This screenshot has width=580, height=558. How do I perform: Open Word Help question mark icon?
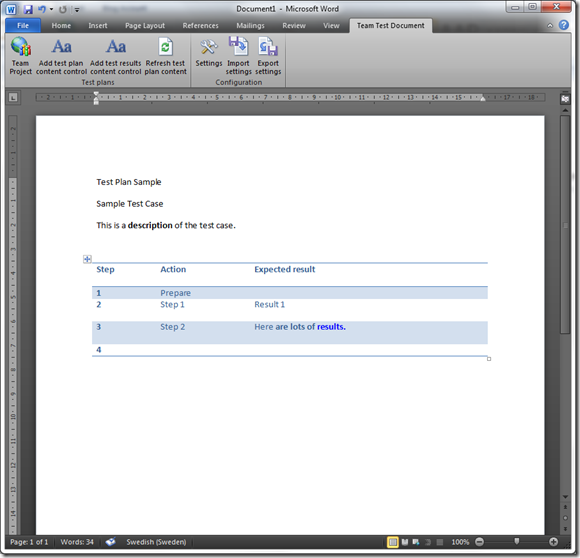(563, 25)
